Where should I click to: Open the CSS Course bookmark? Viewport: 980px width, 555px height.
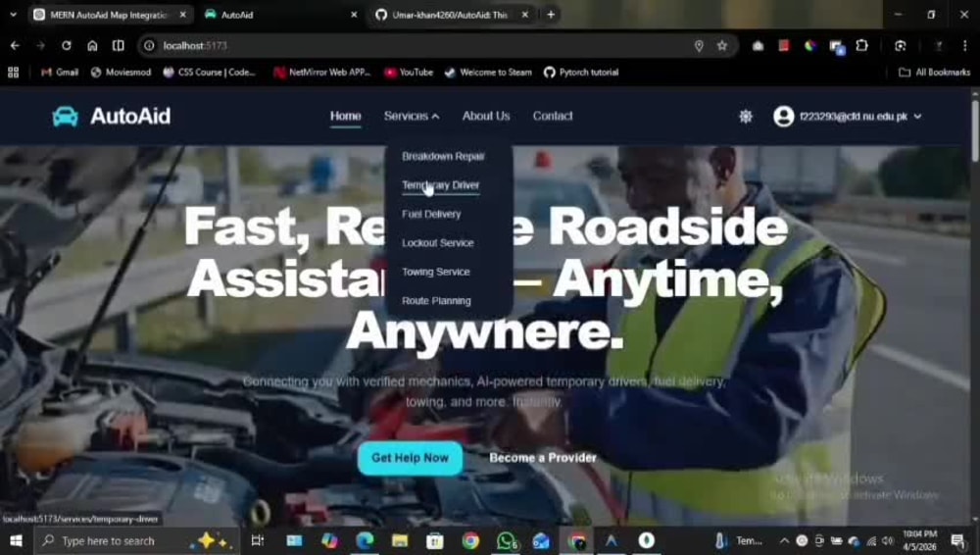(x=210, y=73)
